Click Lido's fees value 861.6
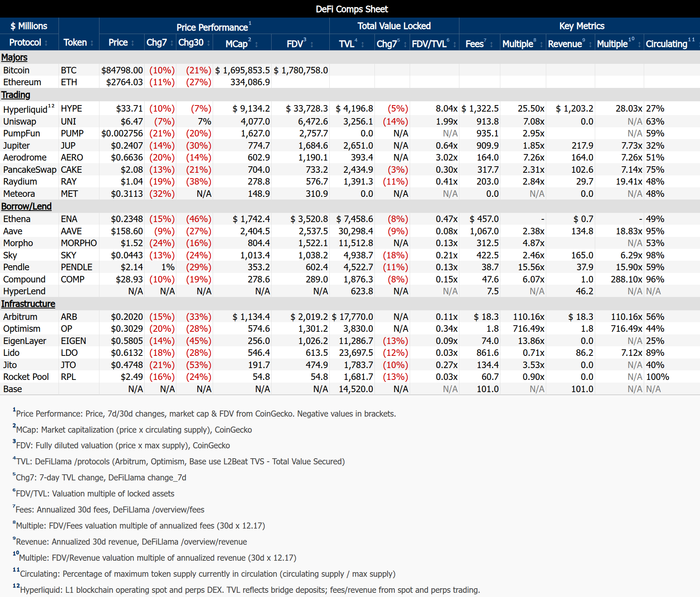The width and height of the screenshot is (700, 597). (x=488, y=353)
